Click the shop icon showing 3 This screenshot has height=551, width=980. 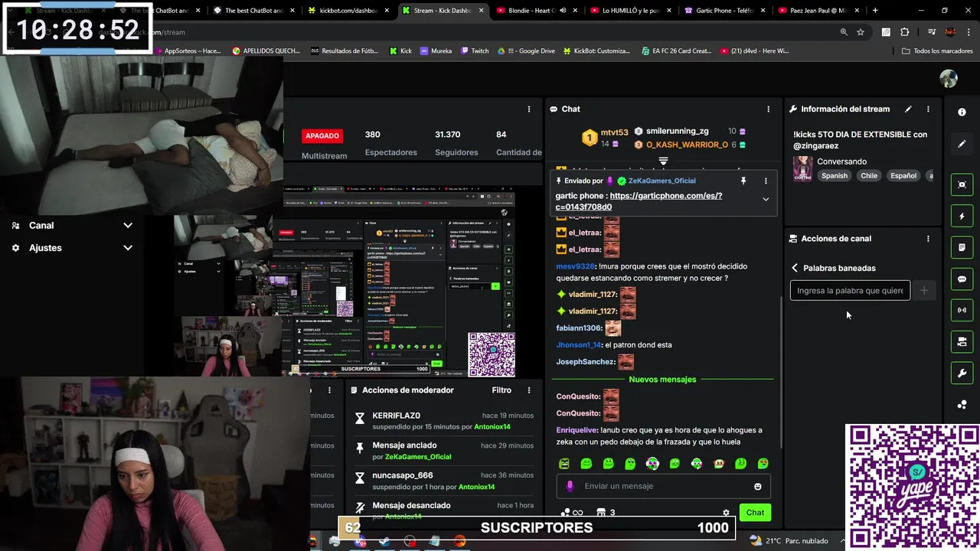[x=606, y=513]
